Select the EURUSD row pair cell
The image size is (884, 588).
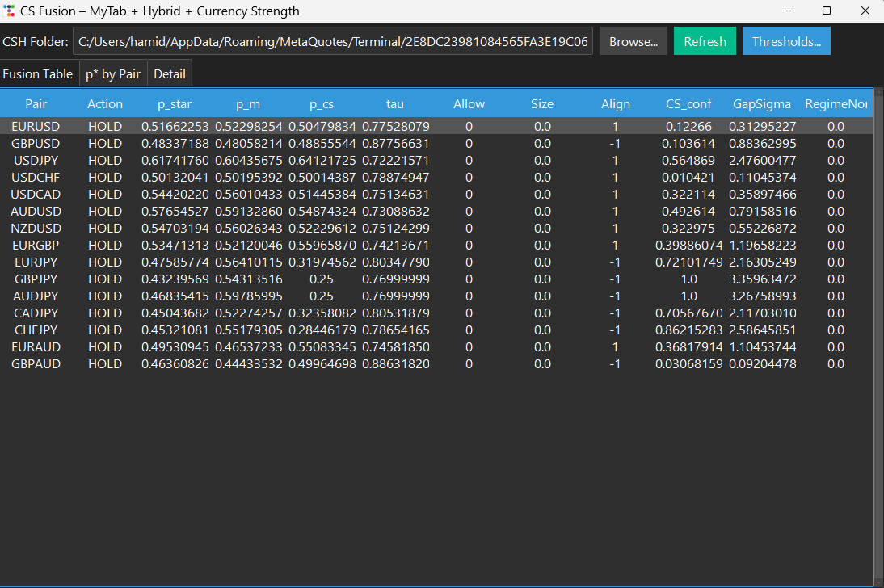[x=36, y=126]
